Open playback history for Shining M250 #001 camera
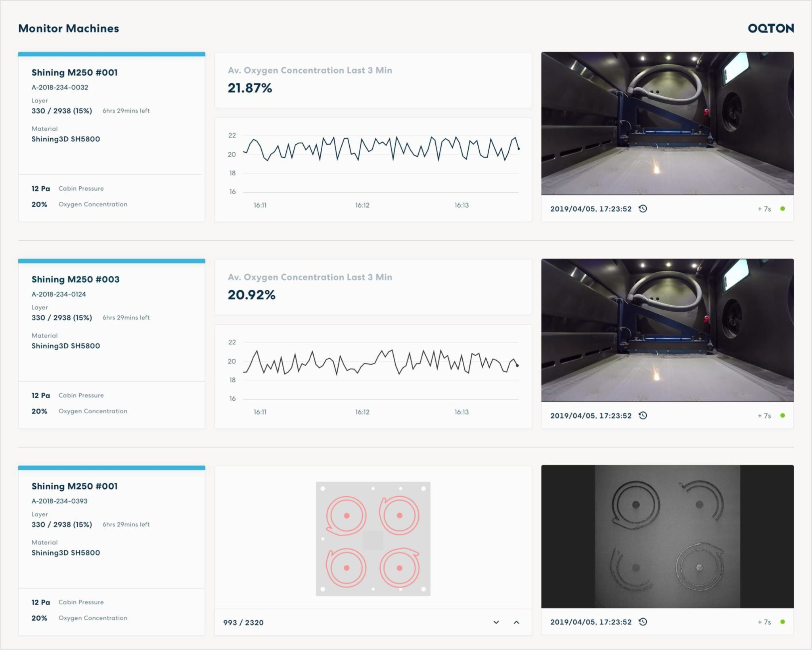The image size is (812, 650). pos(643,208)
